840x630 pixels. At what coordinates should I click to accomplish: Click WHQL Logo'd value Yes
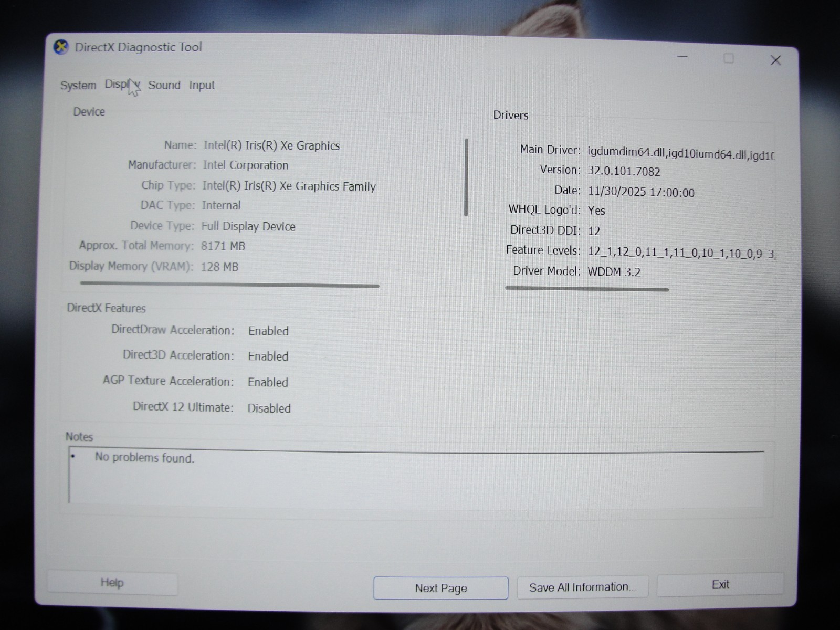[x=596, y=211]
